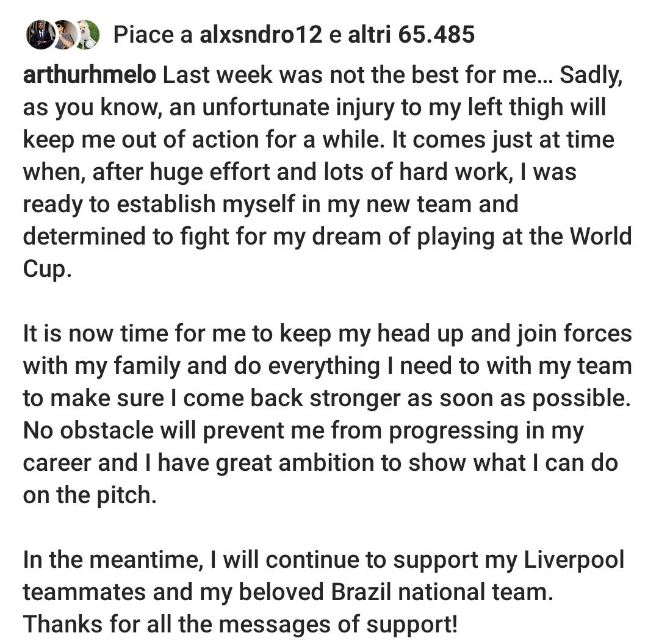Click the word 'Brazil' in the caption
This screenshot has width=659, height=644.
pyautogui.click(x=404, y=593)
